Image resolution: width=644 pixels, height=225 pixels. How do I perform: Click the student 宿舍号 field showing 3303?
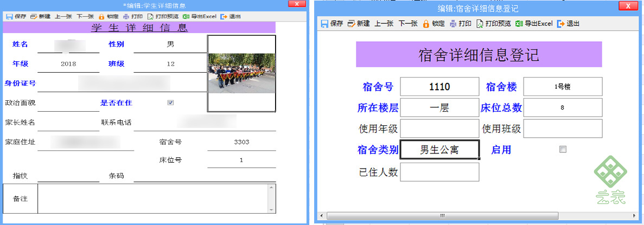tap(241, 142)
